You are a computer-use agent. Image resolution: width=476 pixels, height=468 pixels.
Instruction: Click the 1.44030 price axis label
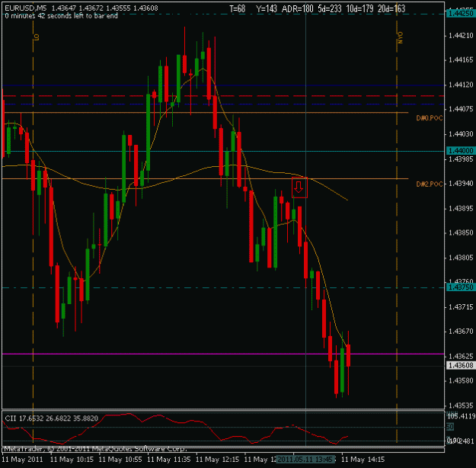pos(461,133)
